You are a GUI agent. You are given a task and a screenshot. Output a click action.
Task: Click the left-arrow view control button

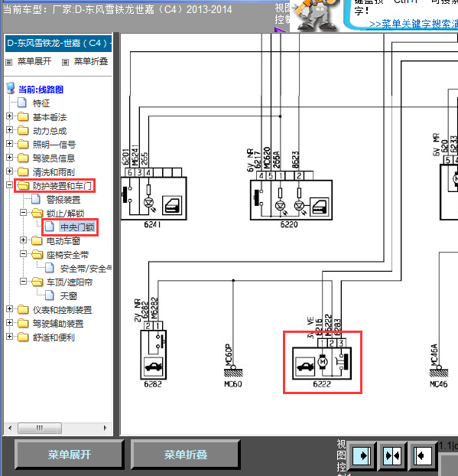pos(422,455)
